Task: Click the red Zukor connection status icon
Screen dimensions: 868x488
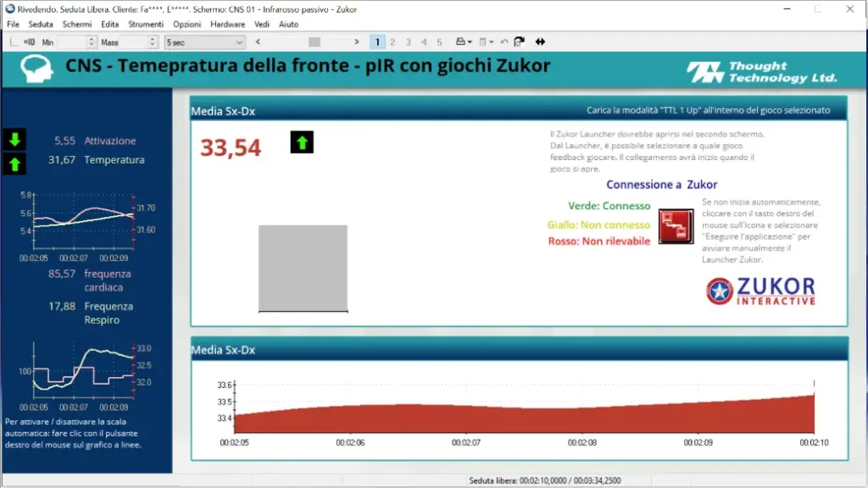Action: click(x=676, y=226)
